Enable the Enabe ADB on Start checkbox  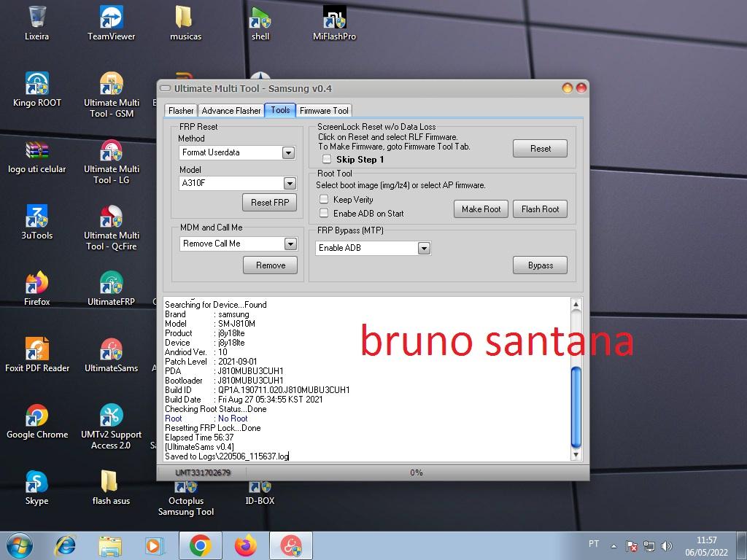(x=324, y=213)
